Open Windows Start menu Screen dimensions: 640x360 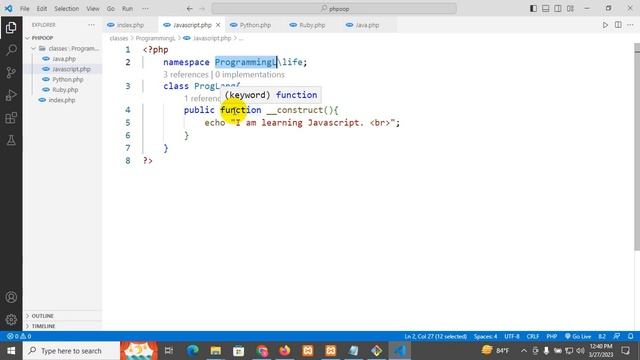(x=11, y=351)
